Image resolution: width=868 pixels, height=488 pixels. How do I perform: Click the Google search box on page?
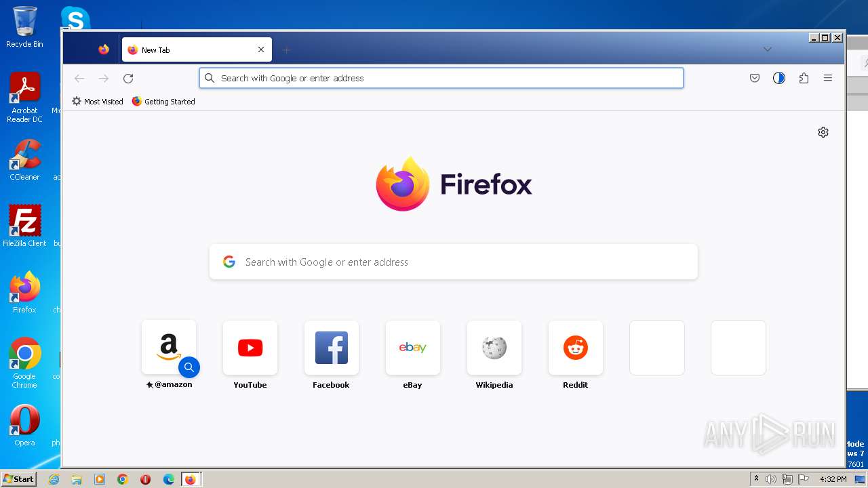pyautogui.click(x=454, y=262)
